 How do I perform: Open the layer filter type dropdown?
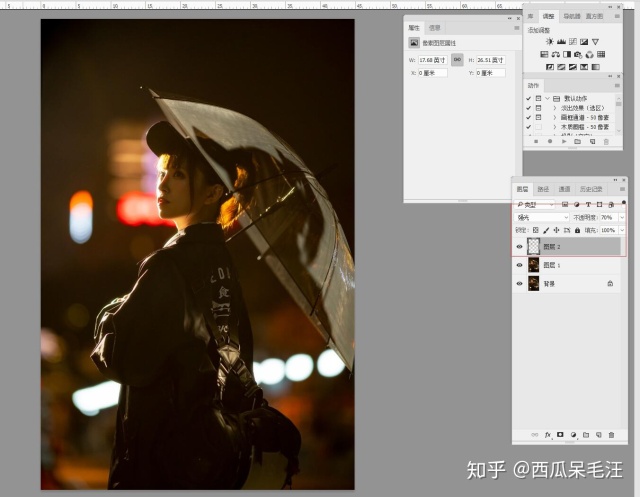(534, 204)
